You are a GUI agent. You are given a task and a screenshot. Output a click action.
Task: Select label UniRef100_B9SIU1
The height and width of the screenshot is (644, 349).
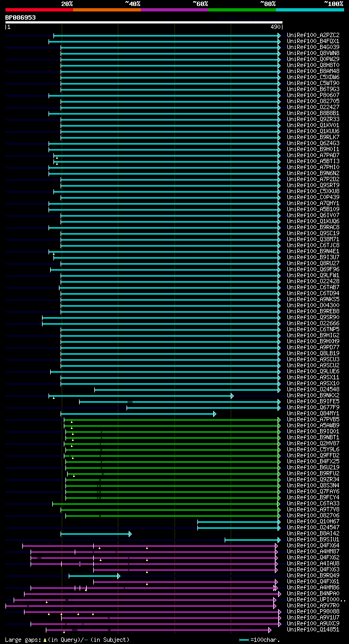pos(313,540)
